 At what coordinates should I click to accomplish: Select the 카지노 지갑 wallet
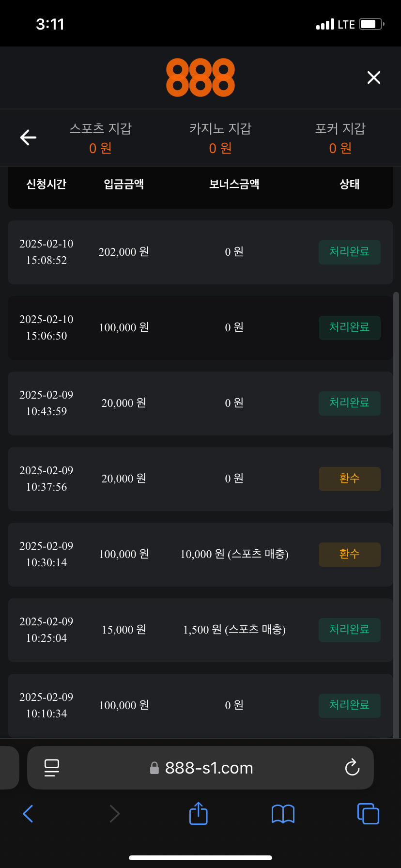[x=220, y=138]
